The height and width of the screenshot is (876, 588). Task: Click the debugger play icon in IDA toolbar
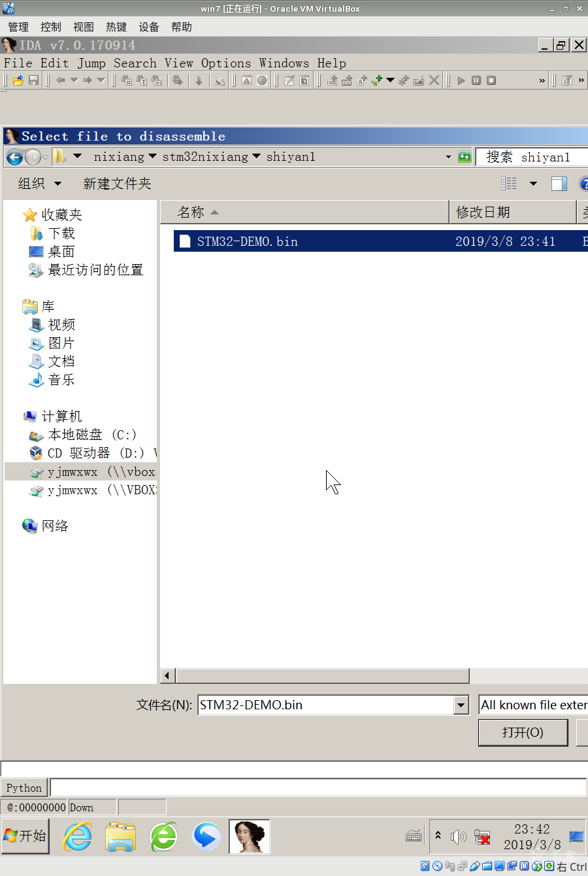coord(461,80)
